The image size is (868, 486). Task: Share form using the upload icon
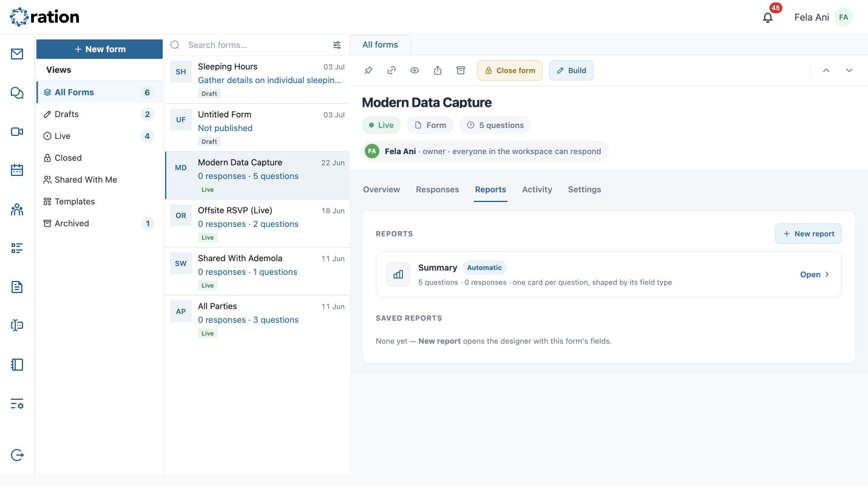pyautogui.click(x=438, y=70)
